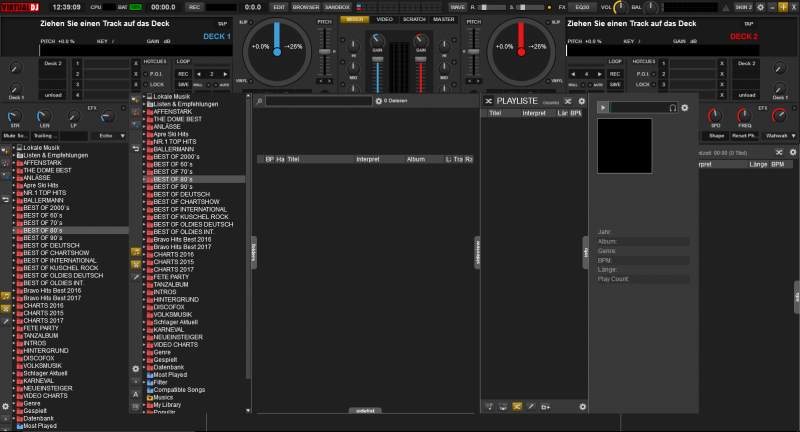
Task: Click shuffle icon in right-edge playlist header
Action: (x=779, y=152)
